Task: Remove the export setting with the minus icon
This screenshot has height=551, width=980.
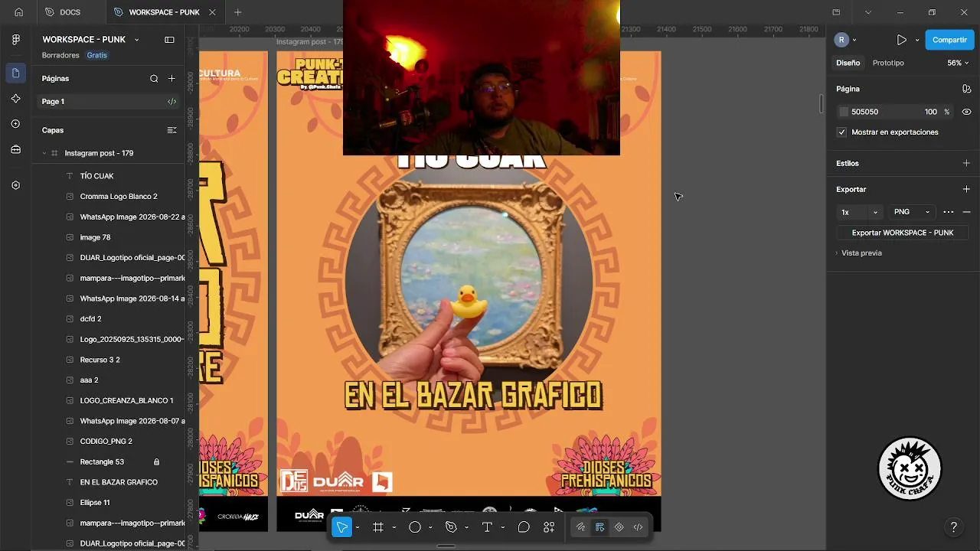Action: click(x=966, y=212)
